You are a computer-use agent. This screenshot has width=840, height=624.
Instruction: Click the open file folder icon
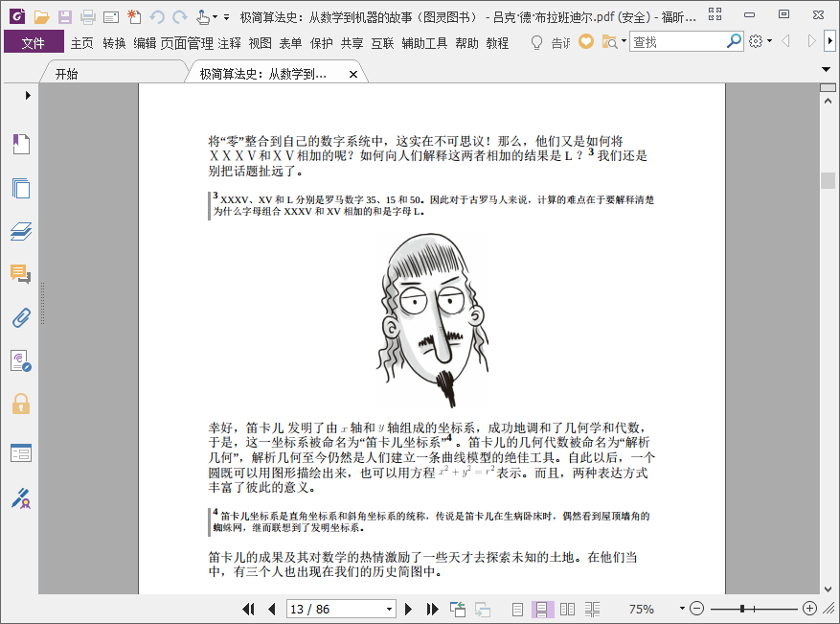coord(42,17)
